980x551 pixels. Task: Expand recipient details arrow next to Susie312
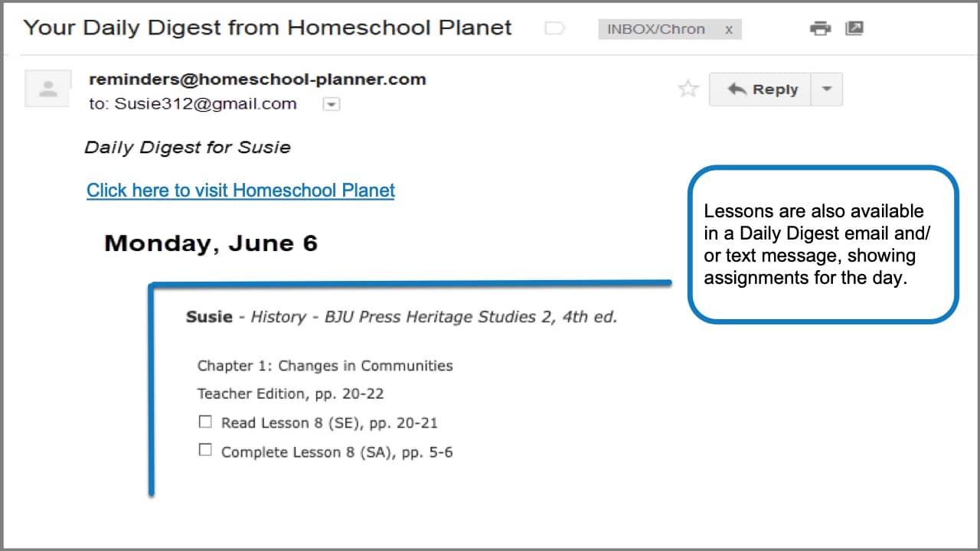[331, 105]
